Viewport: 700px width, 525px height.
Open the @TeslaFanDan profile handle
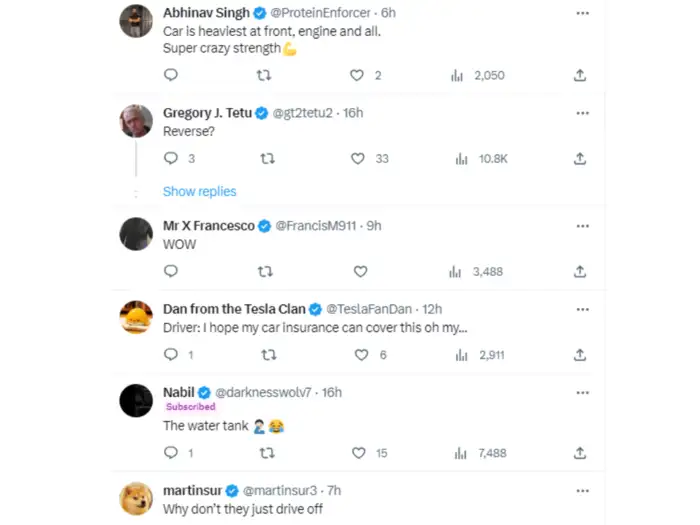tap(370, 309)
